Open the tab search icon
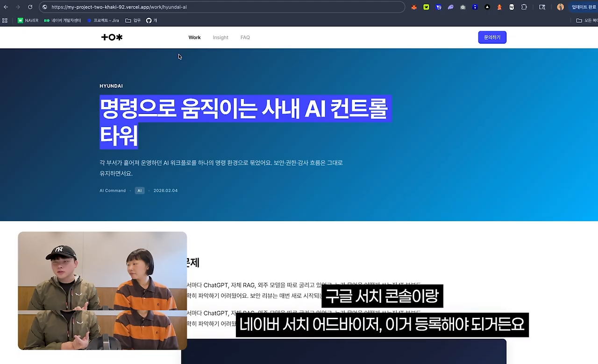This screenshot has height=364, width=598. pos(542,7)
